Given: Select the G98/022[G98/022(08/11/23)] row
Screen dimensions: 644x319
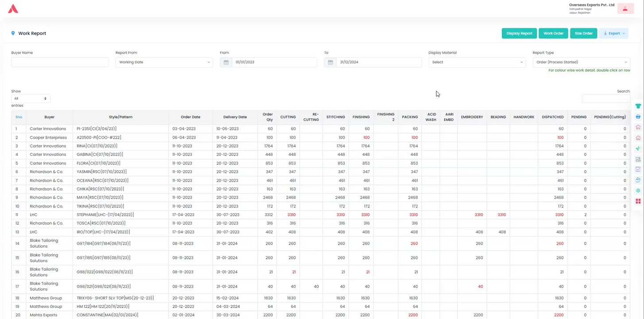Looking at the screenshot, I should [321, 272].
